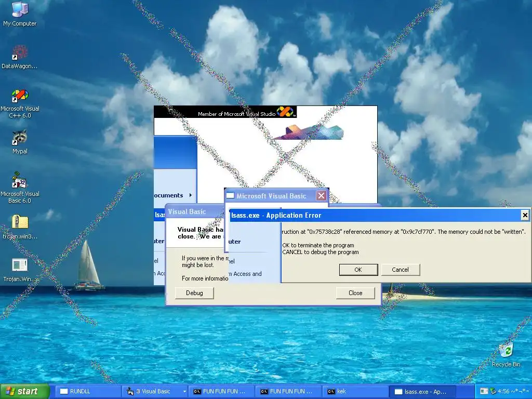Open the Windows Start menu
This screenshot has height=399, width=532.
(25, 391)
